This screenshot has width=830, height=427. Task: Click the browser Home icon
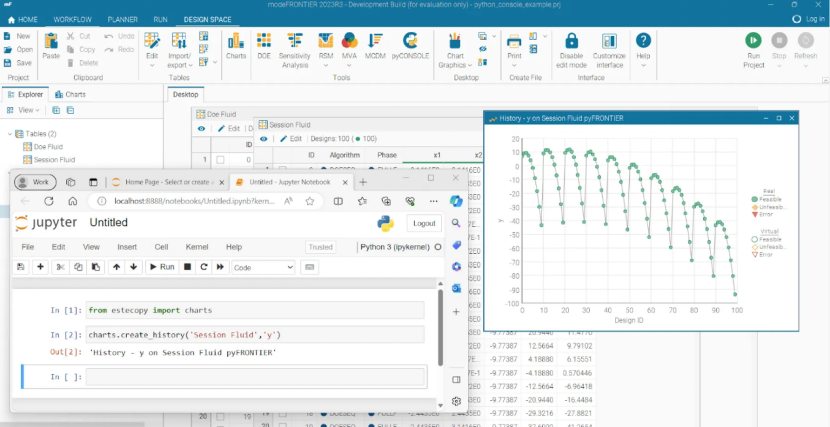coord(73,201)
